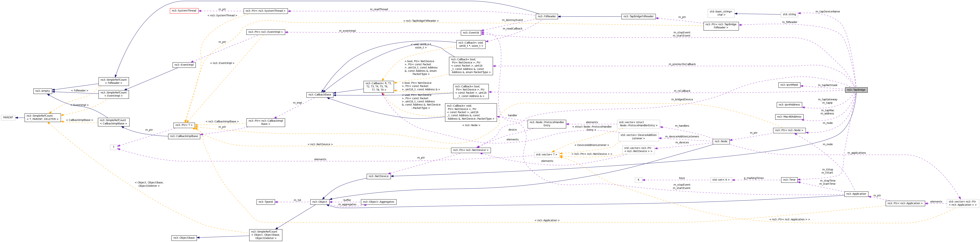
Task: Open the ns3::Ipv4Address node
Action: (x=789, y=105)
